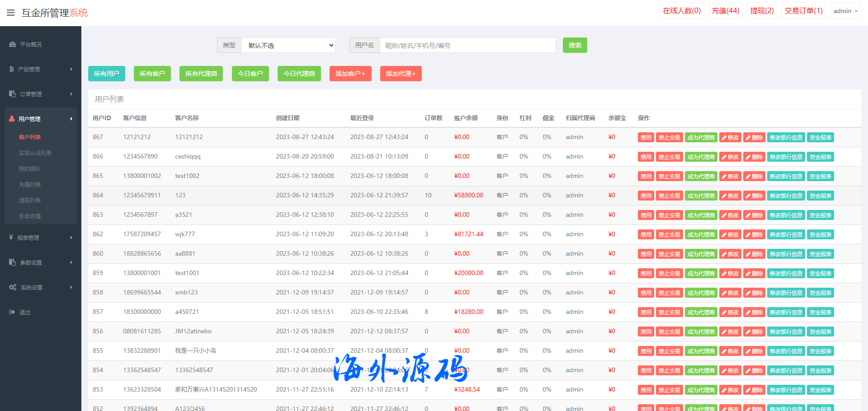
Task: Collapse the 用户管理 sidebar section
Action: (x=71, y=119)
